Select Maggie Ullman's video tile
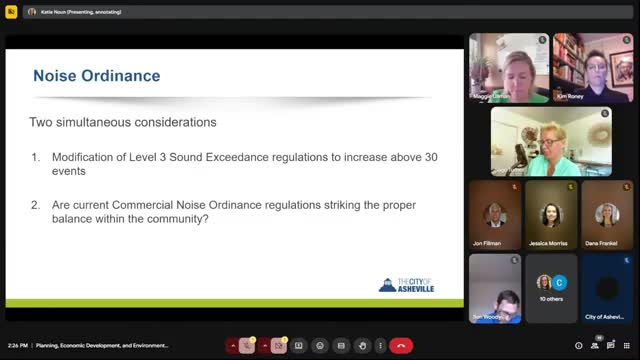Image resolution: width=640 pixels, height=360 pixels. [x=509, y=68]
